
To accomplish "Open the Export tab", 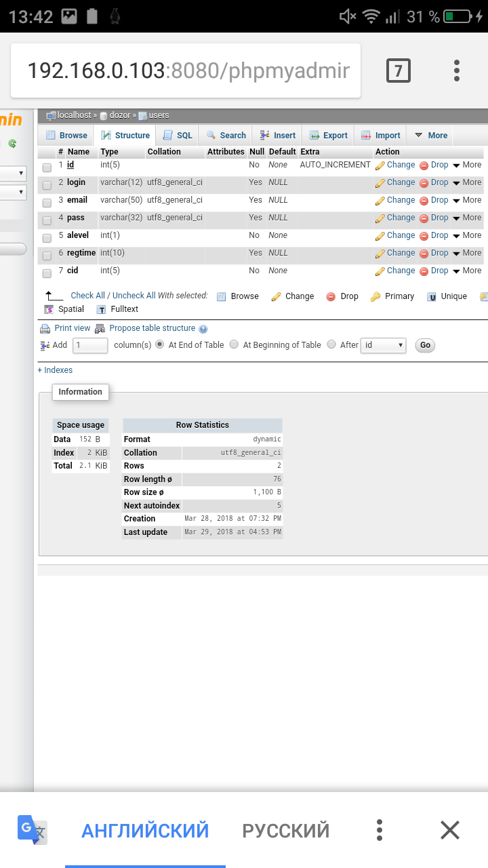I will (x=328, y=136).
